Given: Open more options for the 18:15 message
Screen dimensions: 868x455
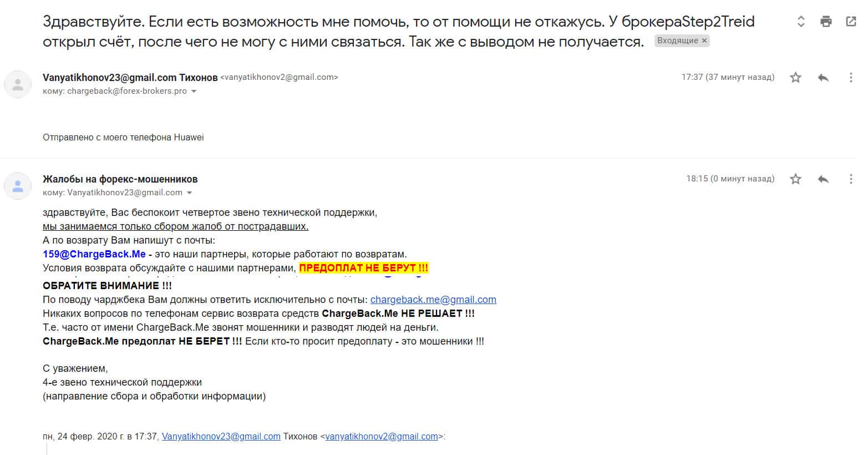Looking at the screenshot, I should point(851,179).
